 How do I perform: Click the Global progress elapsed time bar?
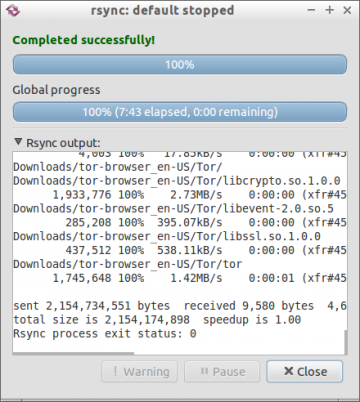[x=180, y=112]
